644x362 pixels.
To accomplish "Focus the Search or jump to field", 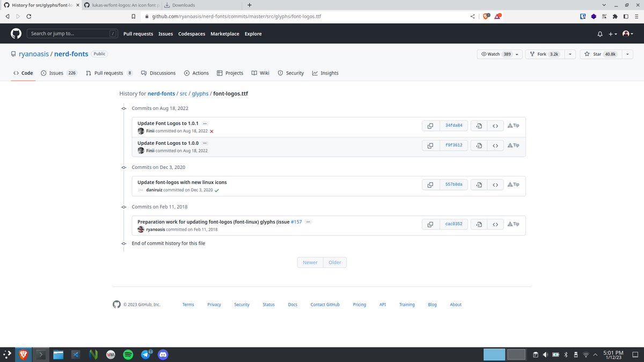I will 72,34.
